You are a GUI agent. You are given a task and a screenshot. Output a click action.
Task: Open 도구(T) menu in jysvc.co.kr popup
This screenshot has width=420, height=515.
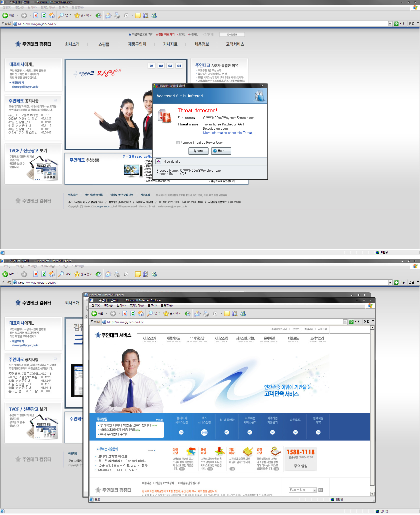152,306
